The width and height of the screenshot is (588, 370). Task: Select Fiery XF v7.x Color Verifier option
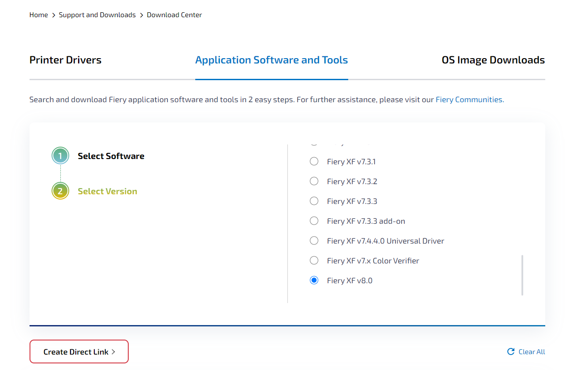click(x=314, y=261)
